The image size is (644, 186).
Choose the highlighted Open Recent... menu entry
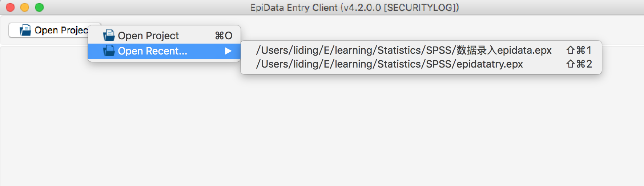[x=153, y=51]
